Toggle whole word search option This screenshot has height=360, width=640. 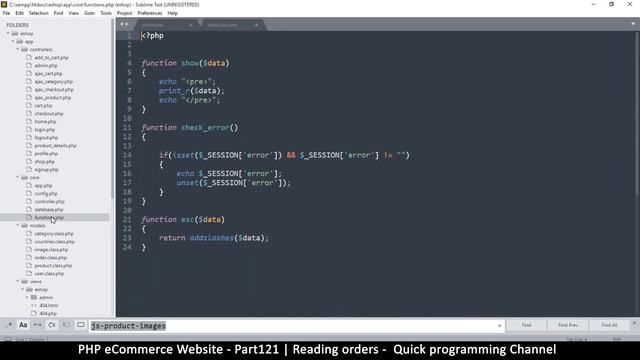pos(38,325)
